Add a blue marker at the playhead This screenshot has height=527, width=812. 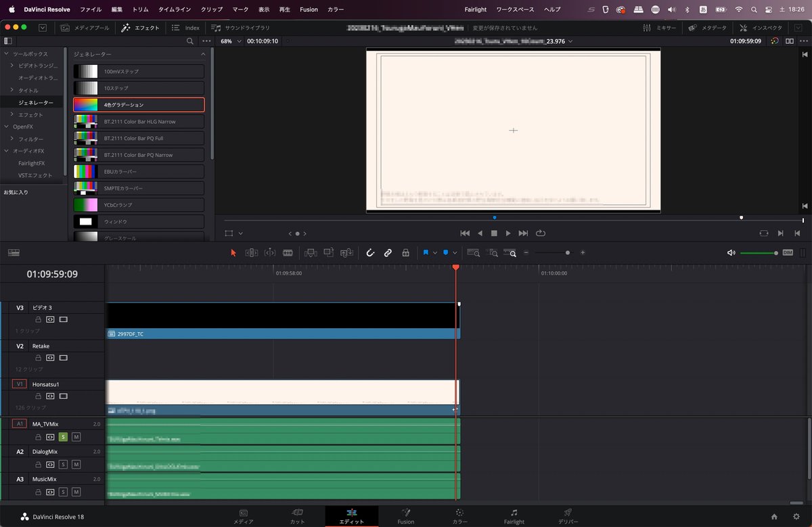click(446, 252)
